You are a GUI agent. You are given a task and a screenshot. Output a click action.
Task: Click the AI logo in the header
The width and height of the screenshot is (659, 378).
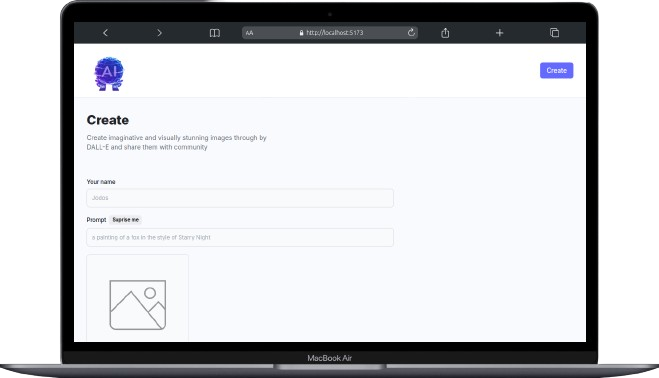(109, 74)
